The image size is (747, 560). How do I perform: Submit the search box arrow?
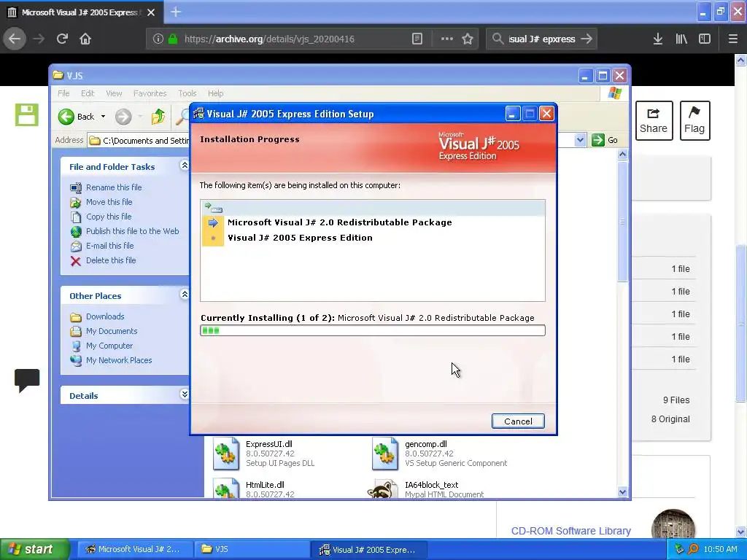(587, 39)
